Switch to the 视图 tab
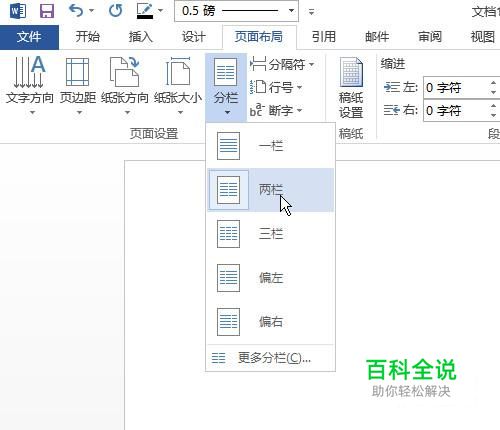 [482, 37]
